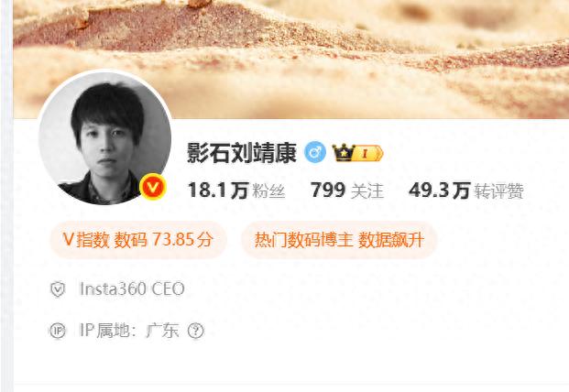Open the crown membership level badge
This screenshot has width=569, height=392.
[x=358, y=153]
